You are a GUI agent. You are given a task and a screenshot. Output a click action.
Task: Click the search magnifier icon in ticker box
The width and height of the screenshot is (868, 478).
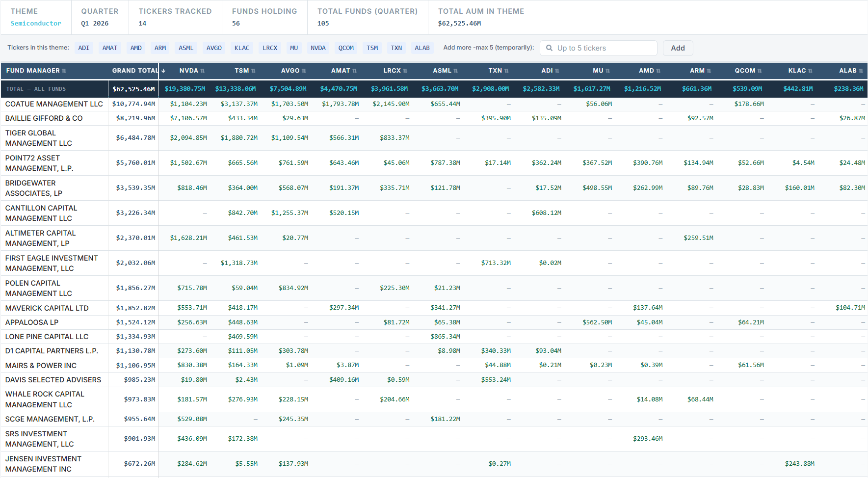pyautogui.click(x=549, y=48)
